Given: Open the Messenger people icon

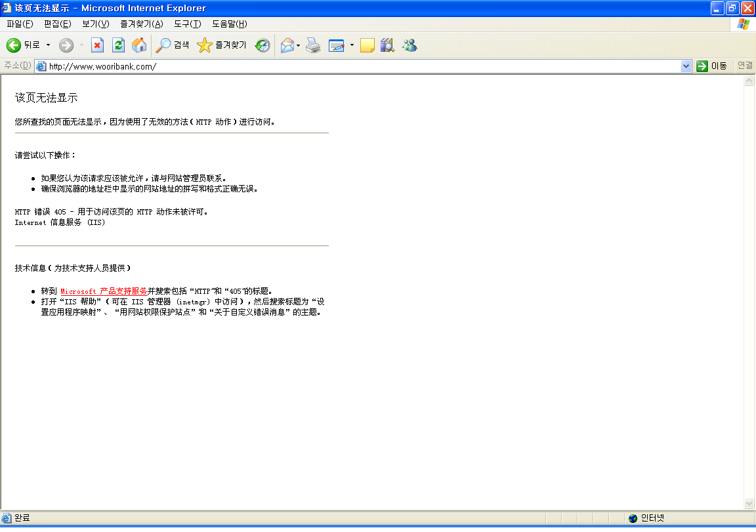Looking at the screenshot, I should pos(409,45).
